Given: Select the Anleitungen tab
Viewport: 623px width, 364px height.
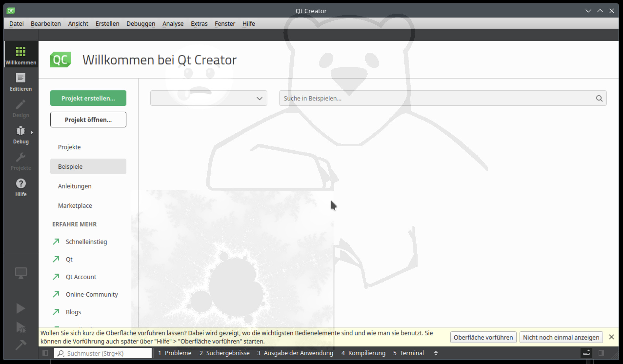Looking at the screenshot, I should click(x=88, y=186).
